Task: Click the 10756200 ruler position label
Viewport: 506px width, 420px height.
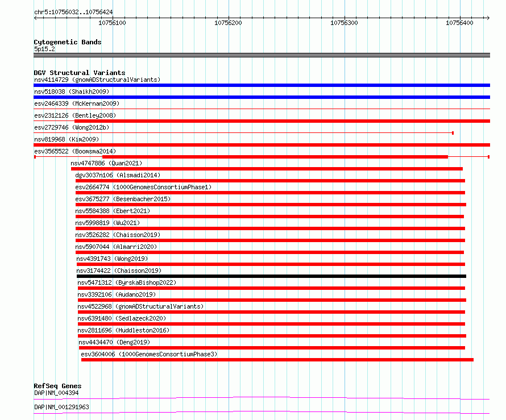Action: coord(228,23)
